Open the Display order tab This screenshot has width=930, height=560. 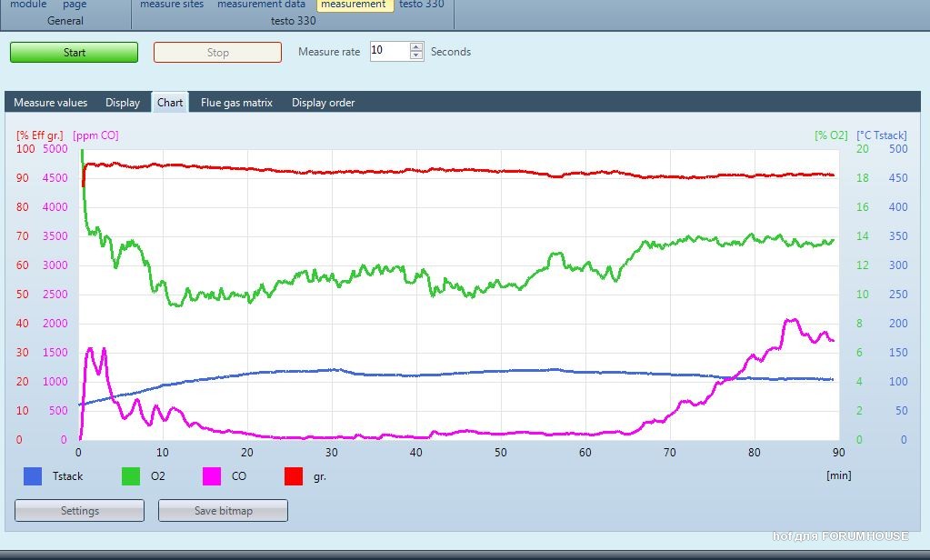click(x=323, y=103)
